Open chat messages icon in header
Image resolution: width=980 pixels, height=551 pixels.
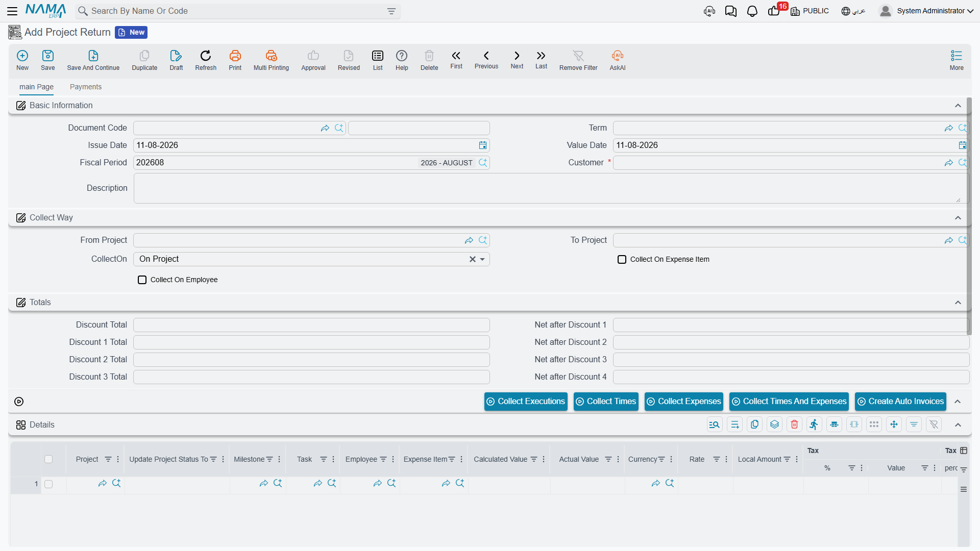(x=731, y=11)
